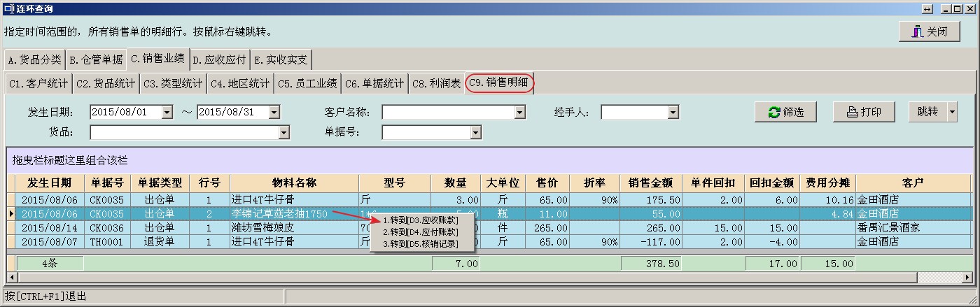Screen dimensions: 980x307
Task: Expand the 货品 combo box
Action: (x=284, y=132)
